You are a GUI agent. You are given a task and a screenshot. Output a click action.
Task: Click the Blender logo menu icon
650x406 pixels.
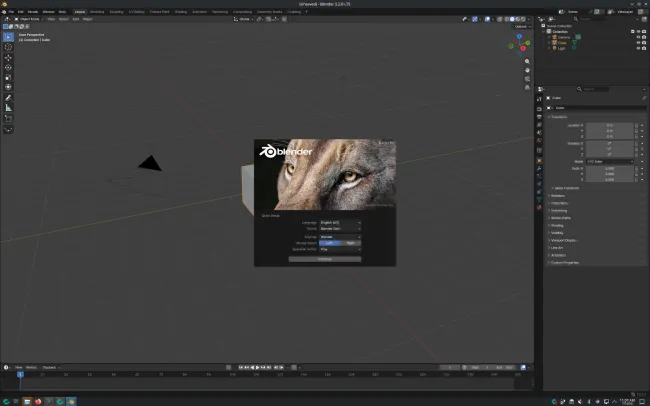pyautogui.click(x=4, y=12)
